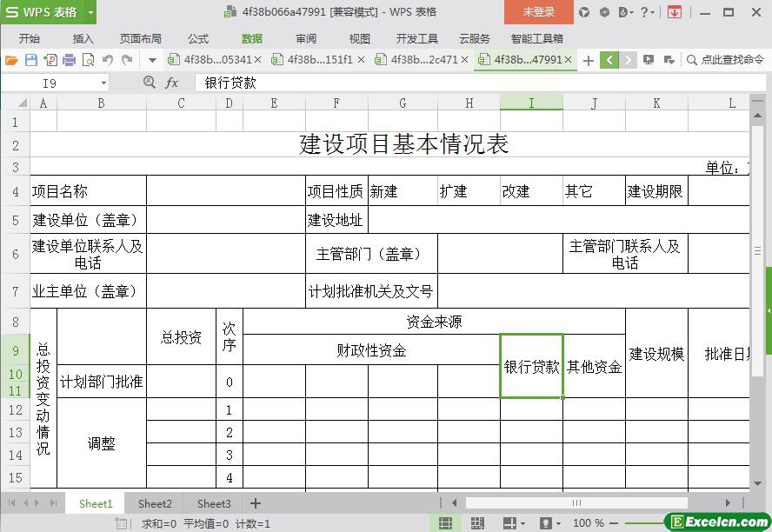Open the 智能工具箱 ribbon tab
The image size is (772, 532).
tap(536, 38)
